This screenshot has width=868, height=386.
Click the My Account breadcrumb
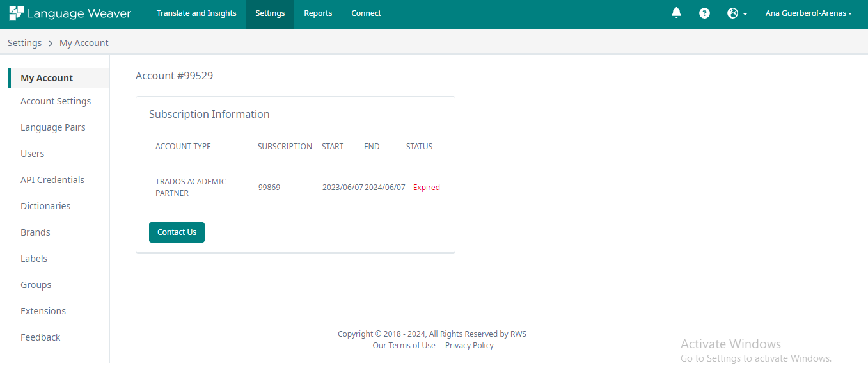(x=84, y=42)
